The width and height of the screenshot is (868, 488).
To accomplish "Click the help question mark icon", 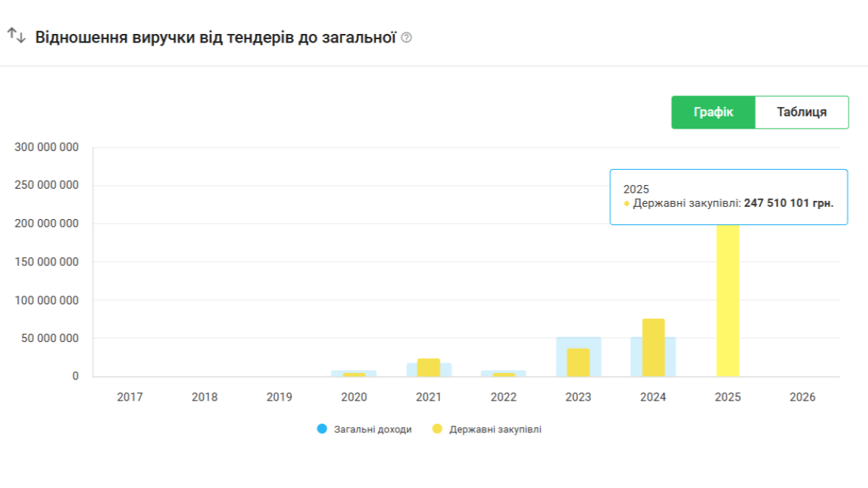I will click(407, 38).
